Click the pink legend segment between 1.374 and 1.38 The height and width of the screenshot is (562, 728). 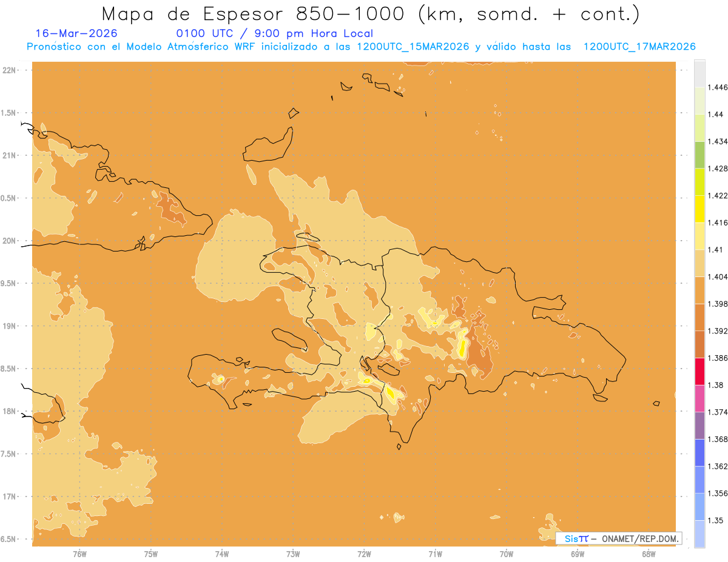coord(699,398)
